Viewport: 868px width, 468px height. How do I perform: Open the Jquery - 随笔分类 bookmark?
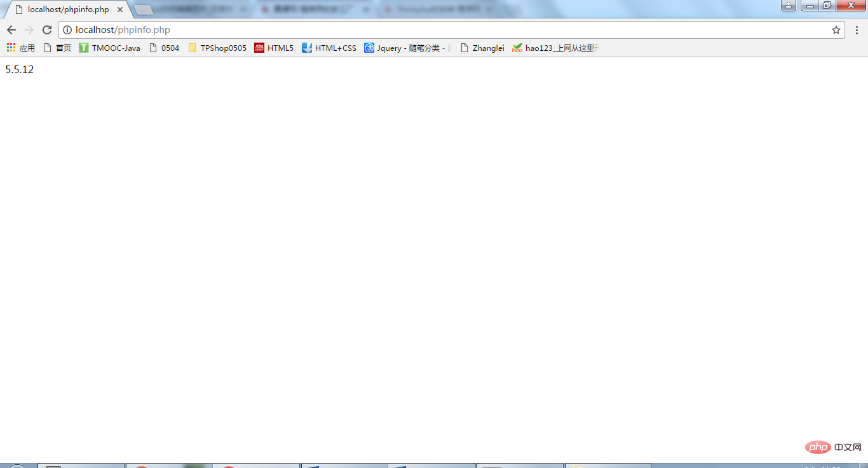click(x=408, y=48)
